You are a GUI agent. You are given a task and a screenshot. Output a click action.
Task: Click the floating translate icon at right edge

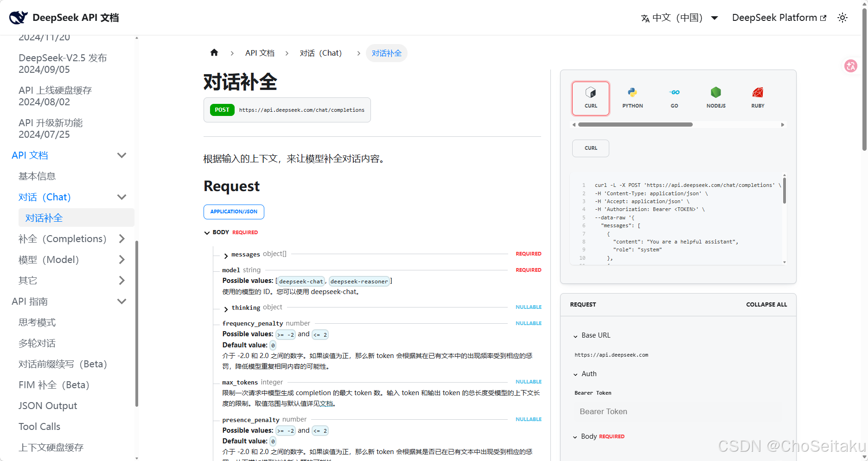pos(851,66)
